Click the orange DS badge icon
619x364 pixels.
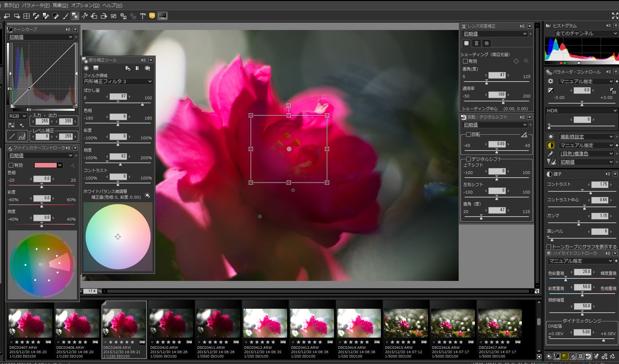pos(152,16)
